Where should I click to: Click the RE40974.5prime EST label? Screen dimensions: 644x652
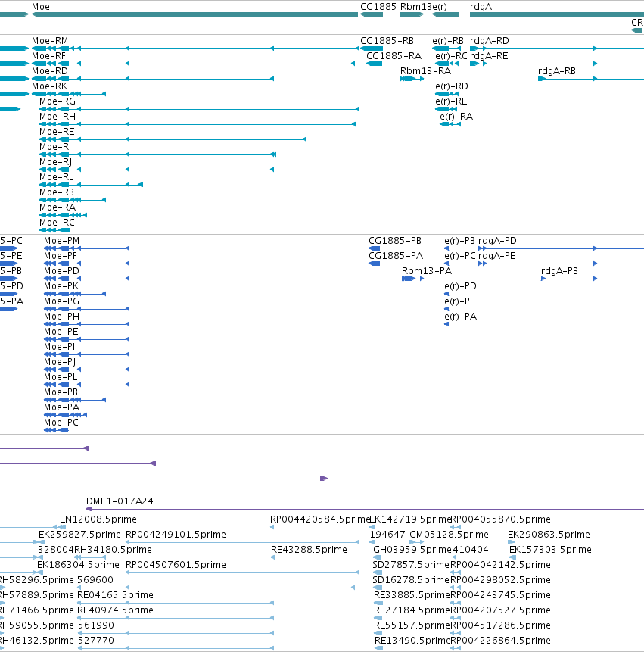pos(115,610)
